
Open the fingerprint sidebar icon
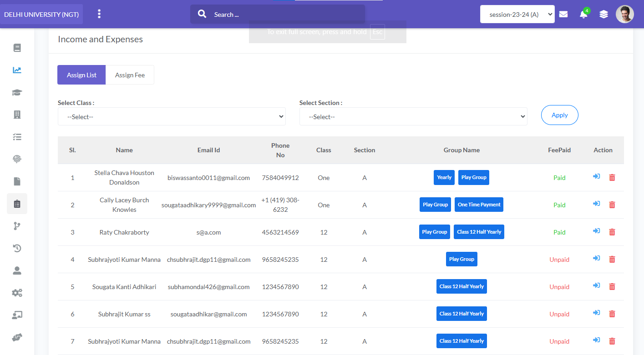click(x=17, y=159)
